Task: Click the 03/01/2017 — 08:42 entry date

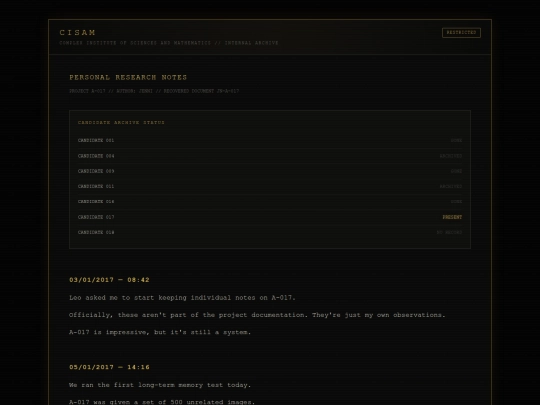Action: coord(109,280)
